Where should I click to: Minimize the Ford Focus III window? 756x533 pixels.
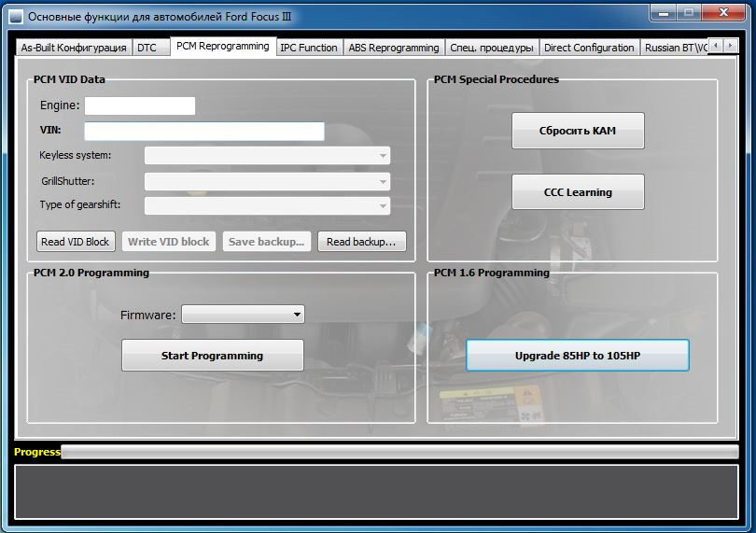click(x=664, y=13)
